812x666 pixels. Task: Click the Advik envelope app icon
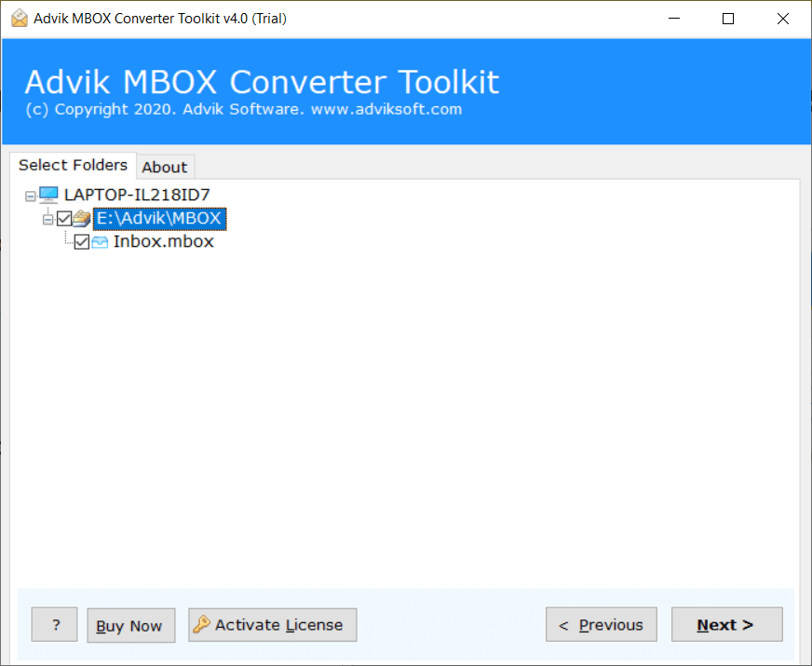tap(20, 18)
